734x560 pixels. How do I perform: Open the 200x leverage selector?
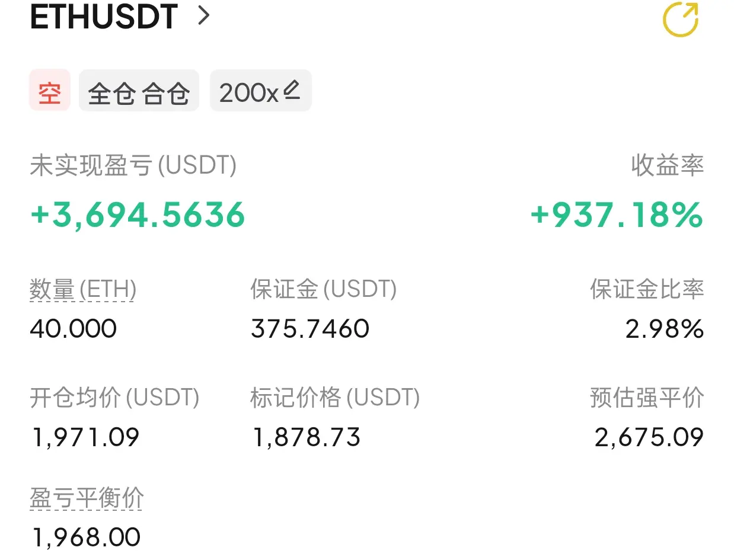[x=260, y=90]
